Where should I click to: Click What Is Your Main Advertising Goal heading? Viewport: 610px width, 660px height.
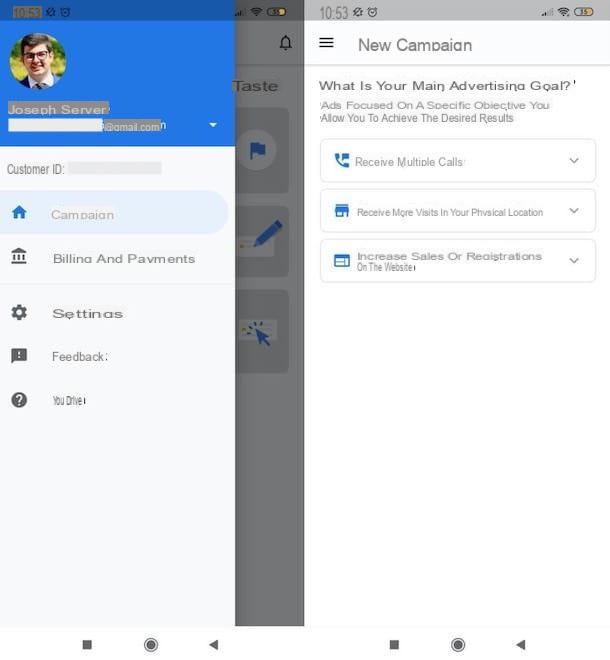(447, 85)
